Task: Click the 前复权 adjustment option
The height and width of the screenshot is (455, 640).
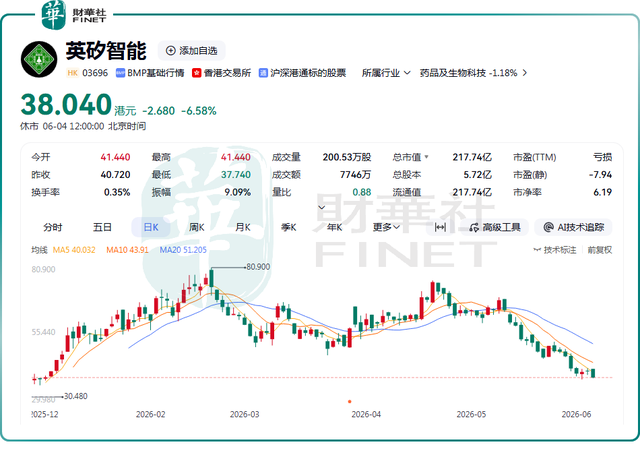Action: 600,250
